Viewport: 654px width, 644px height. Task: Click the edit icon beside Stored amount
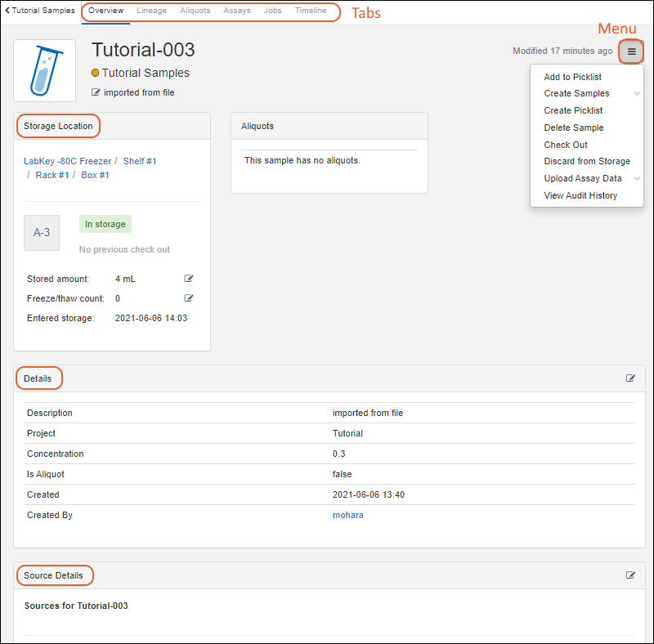click(x=189, y=279)
